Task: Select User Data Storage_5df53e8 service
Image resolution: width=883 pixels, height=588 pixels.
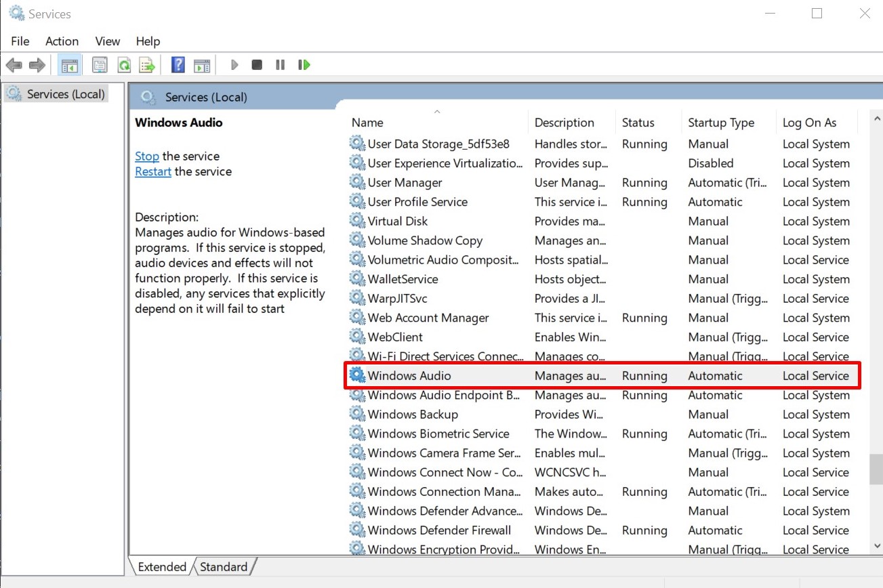Action: click(x=603, y=144)
